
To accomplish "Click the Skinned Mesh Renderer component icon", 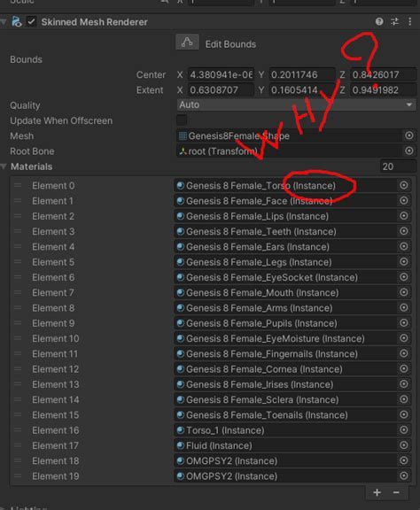I will [x=17, y=22].
